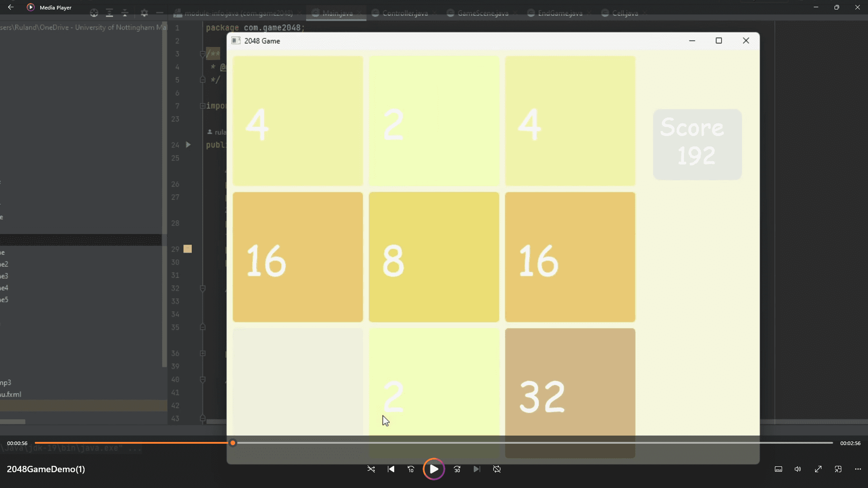Click the 8 tile in the center
This screenshot has width=868, height=488.
(434, 257)
